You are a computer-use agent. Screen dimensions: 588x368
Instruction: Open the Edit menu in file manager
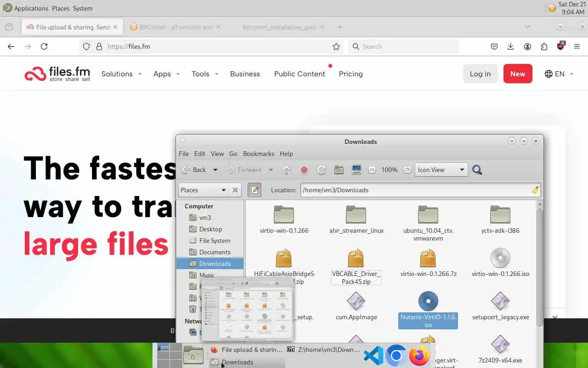(x=200, y=154)
